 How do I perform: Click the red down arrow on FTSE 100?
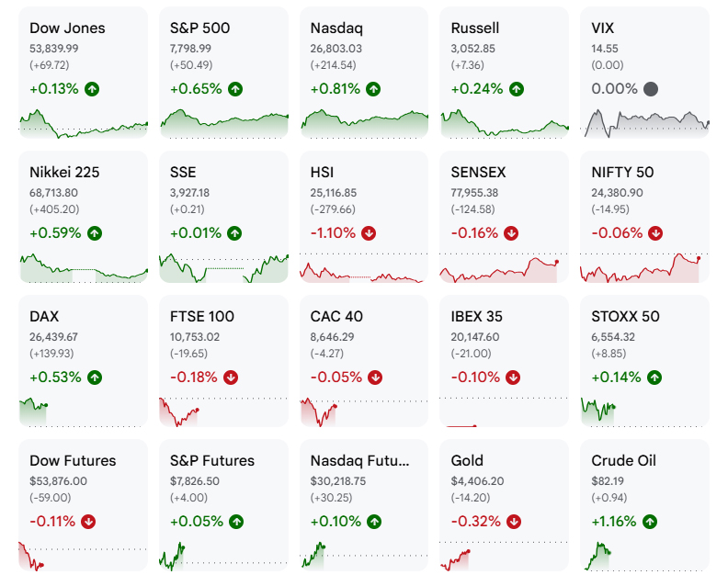[x=231, y=378]
